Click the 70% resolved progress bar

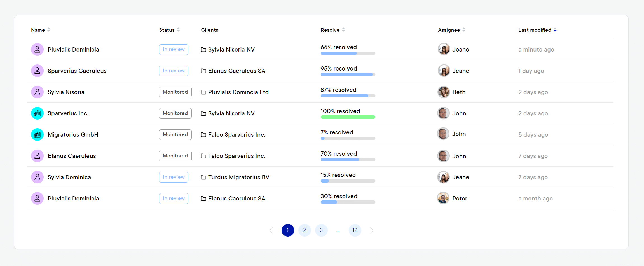(348, 160)
